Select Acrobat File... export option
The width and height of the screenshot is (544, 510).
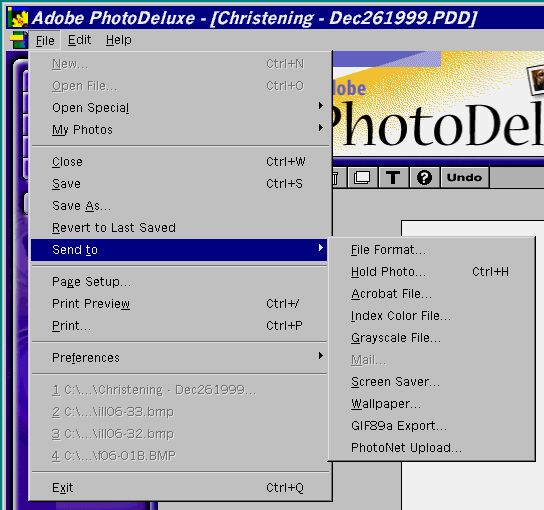point(431,294)
